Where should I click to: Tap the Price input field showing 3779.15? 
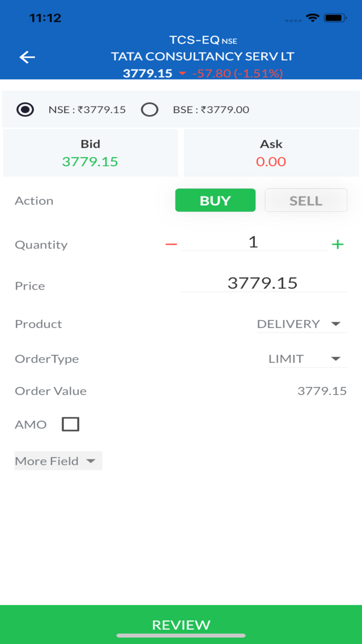pyautogui.click(x=263, y=283)
